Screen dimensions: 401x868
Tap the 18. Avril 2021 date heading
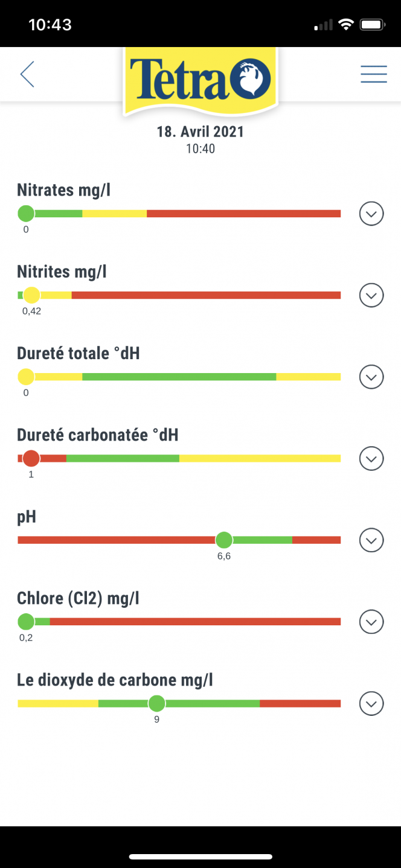click(x=200, y=132)
